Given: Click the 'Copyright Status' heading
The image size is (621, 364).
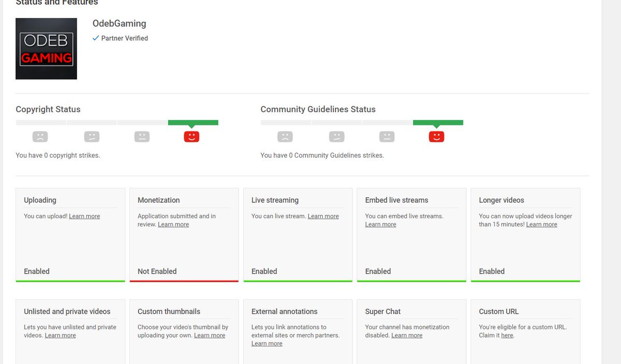Looking at the screenshot, I should tap(48, 109).
